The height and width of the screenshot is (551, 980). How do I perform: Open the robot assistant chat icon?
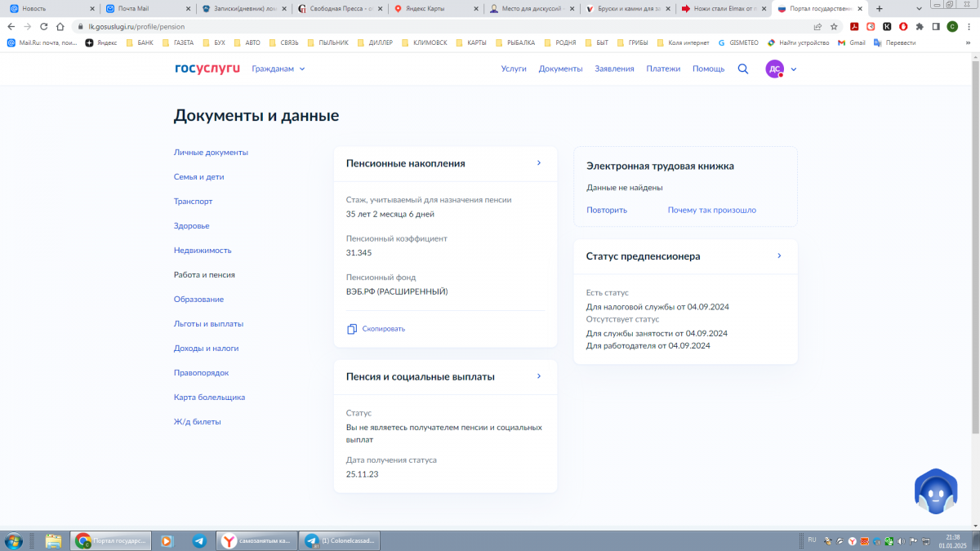935,491
